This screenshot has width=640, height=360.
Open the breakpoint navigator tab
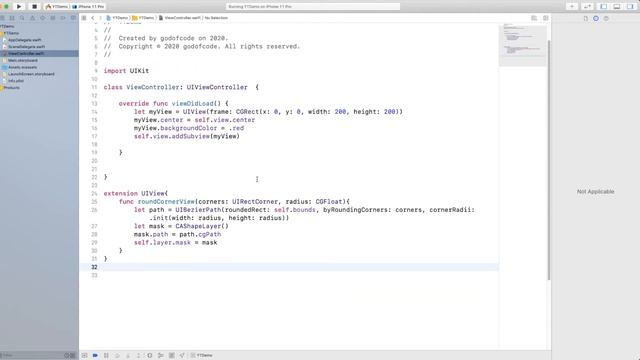tap(63, 18)
